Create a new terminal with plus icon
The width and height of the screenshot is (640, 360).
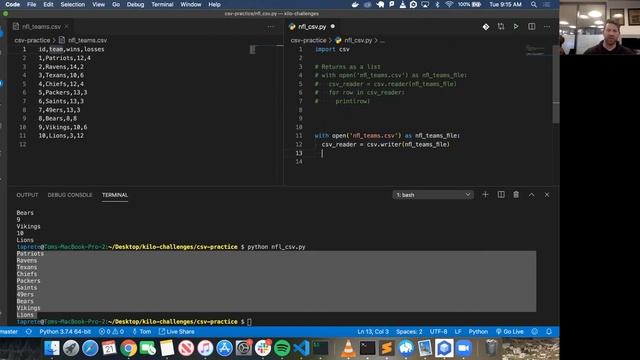click(485, 195)
